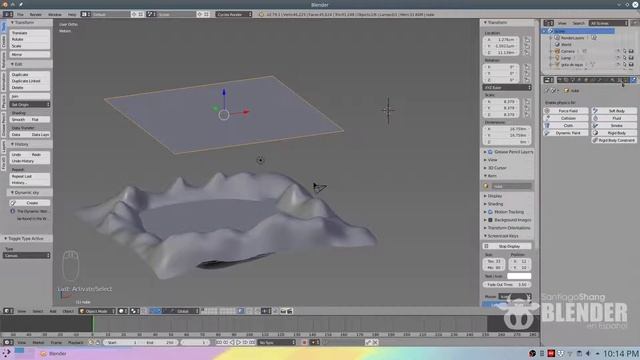Click the Duplicate Linked button
This screenshot has height=360, width=640.
tap(30, 81)
